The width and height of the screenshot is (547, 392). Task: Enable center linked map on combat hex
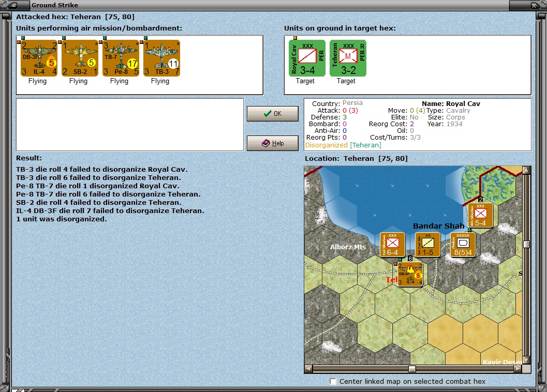point(333,381)
